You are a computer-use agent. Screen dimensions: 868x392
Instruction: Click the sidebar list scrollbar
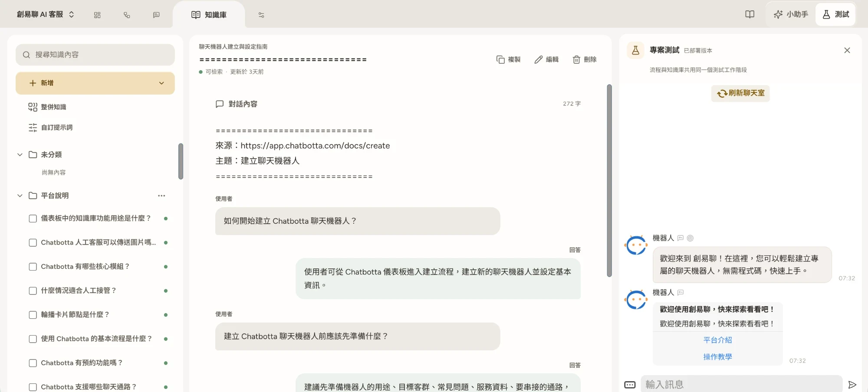181,161
